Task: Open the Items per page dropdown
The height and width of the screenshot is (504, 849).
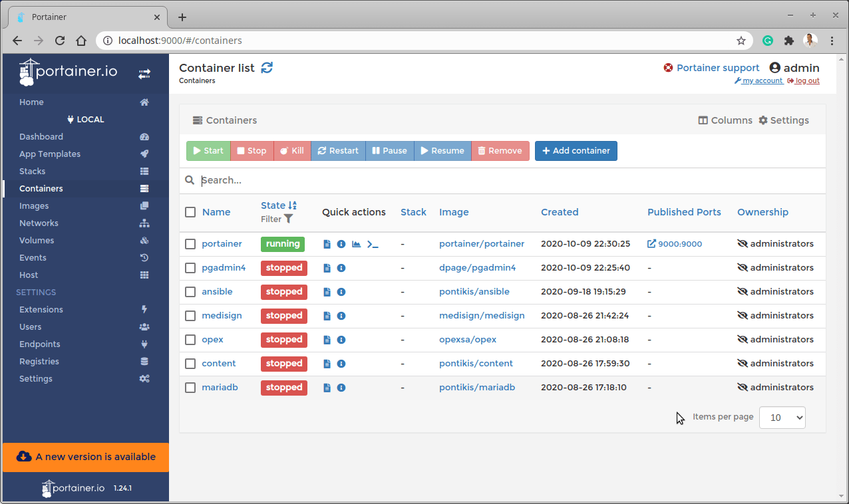Action: tap(782, 418)
